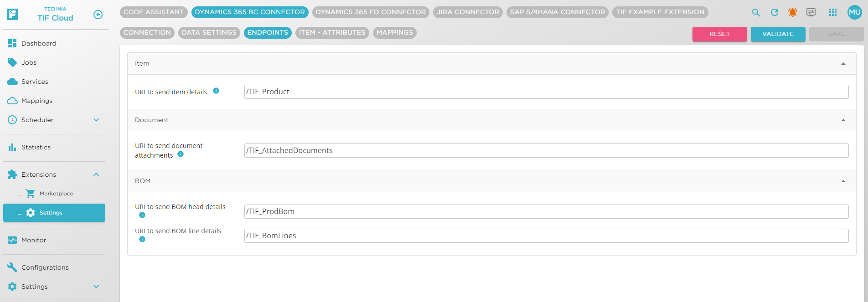
Task: Expand the Scheduler menu chevron
Action: (x=96, y=120)
